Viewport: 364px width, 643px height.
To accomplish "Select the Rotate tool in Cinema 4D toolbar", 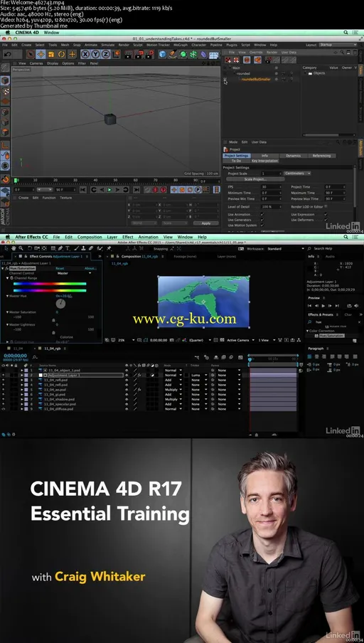I will (x=61, y=54).
